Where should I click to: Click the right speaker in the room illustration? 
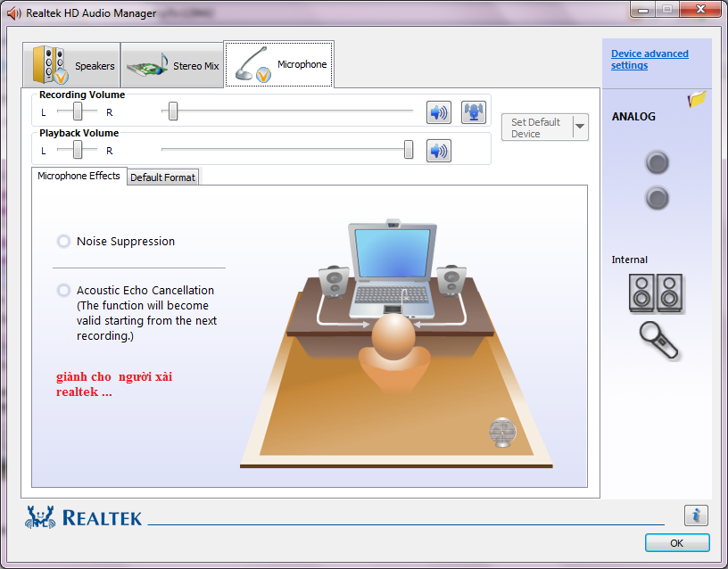tap(451, 280)
